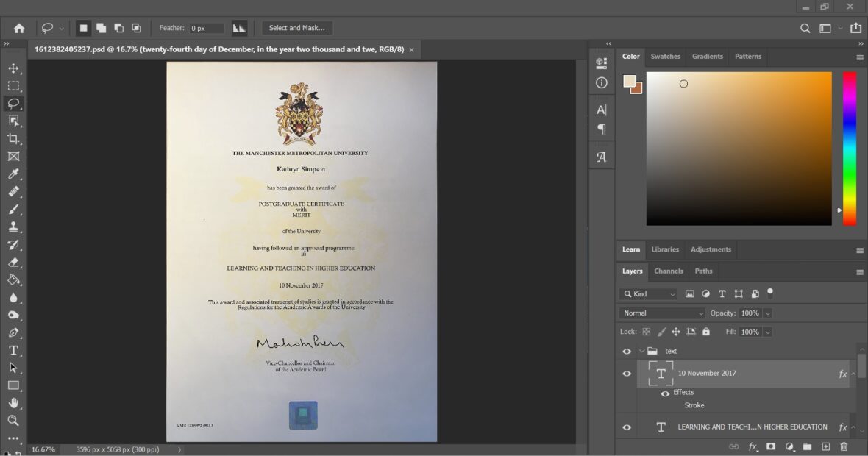
Task: Create a new layer icon
Action: tap(825, 446)
